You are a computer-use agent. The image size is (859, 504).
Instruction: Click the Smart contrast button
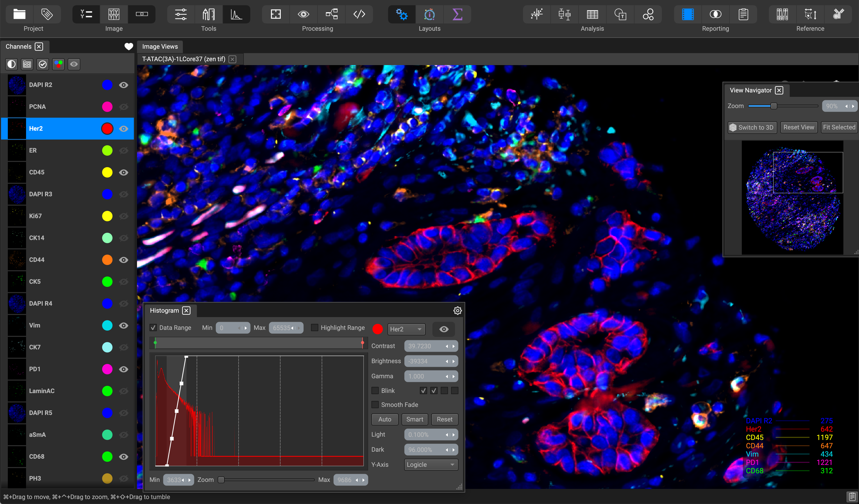pyautogui.click(x=414, y=419)
